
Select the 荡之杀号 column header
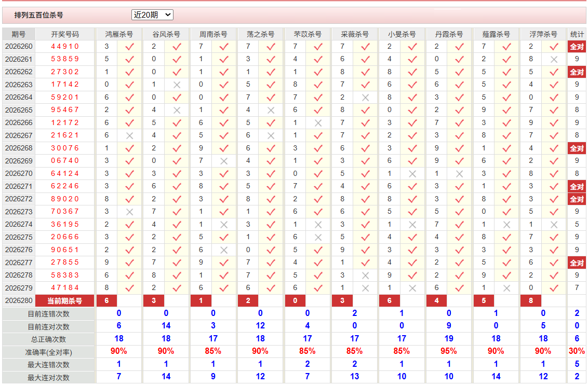pos(260,34)
